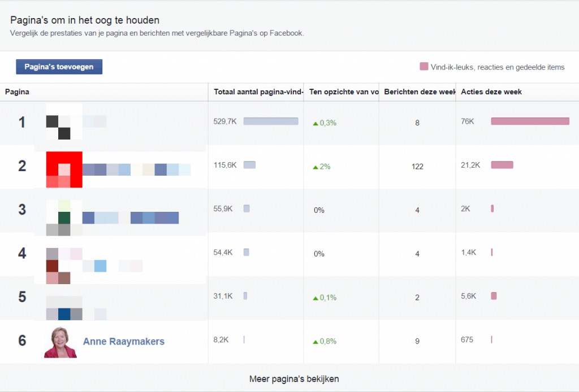The image size is (579, 392).
Task: Click Anne Raaymakers profile photo thumbnail
Action: (61, 342)
